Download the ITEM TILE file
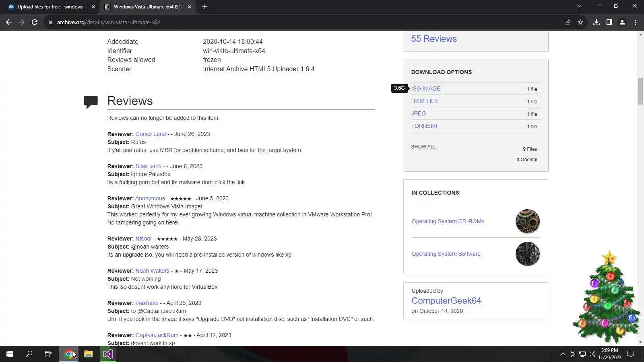Image resolution: width=644 pixels, height=362 pixels. point(425,101)
